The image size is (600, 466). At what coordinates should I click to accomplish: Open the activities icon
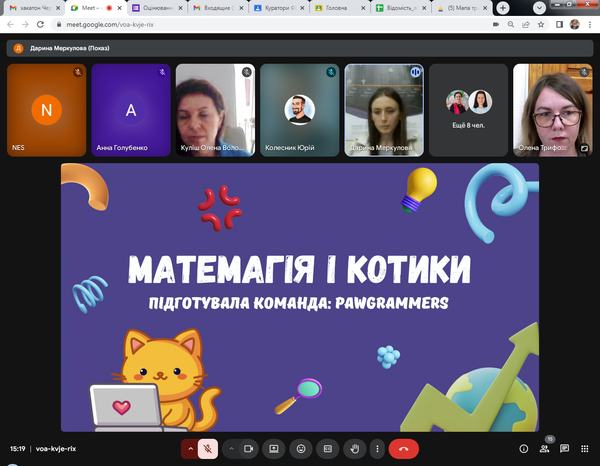point(584,449)
